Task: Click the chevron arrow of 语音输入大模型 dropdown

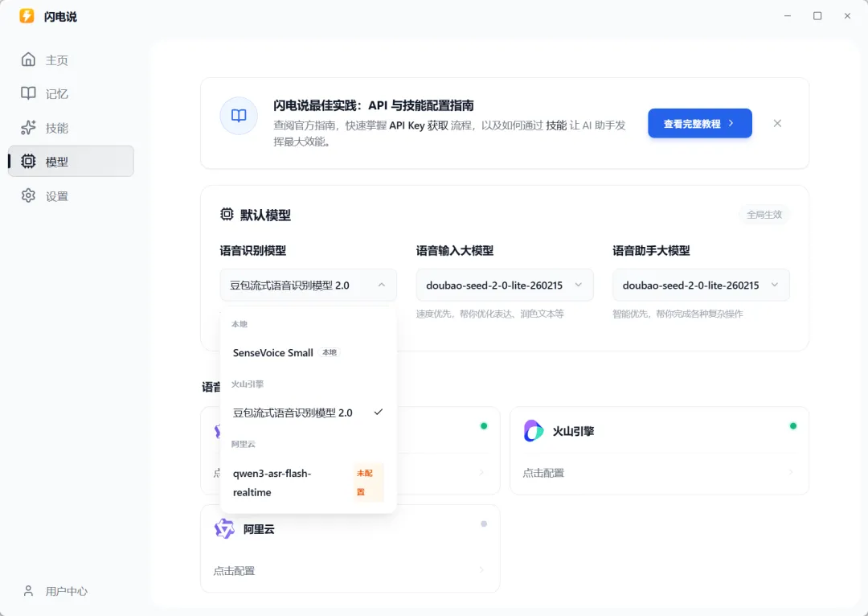Action: click(x=579, y=285)
